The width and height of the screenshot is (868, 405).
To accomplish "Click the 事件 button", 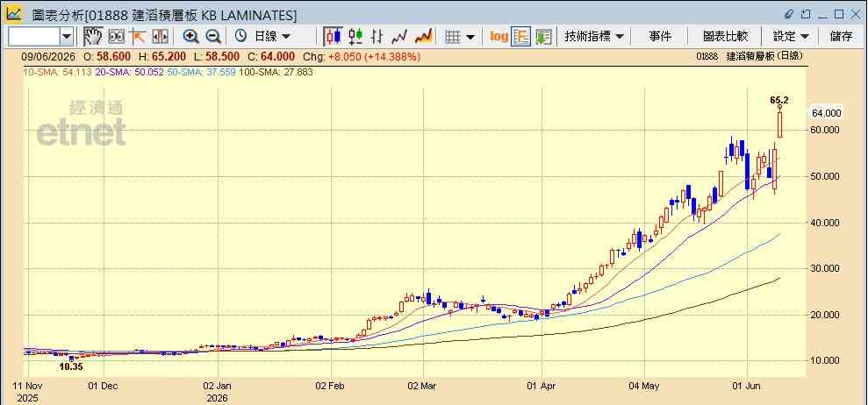I will coord(660,37).
